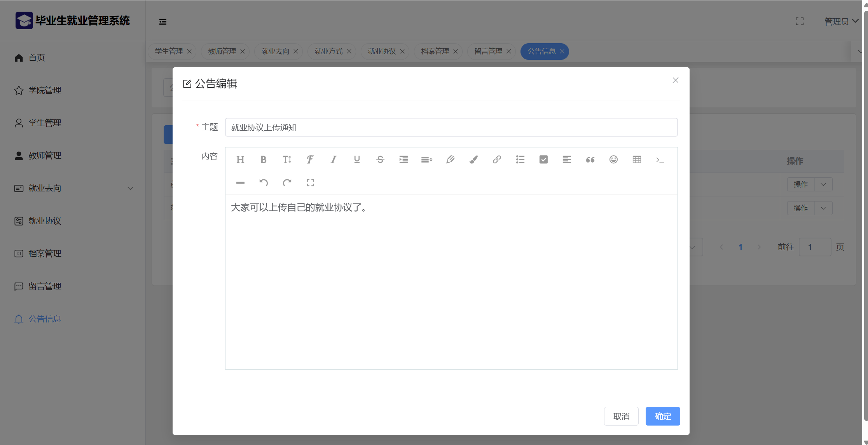Toggle bold formatting in editor toolbar
Screen dimensions: 868x445
[x=264, y=159]
